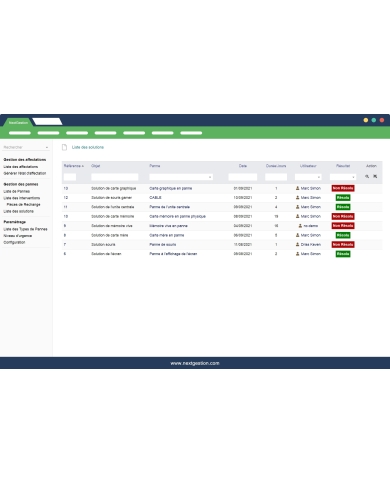Click the Non Résolu badge for Solution de carte mémoire
This screenshot has height=484, width=390.
343,216
